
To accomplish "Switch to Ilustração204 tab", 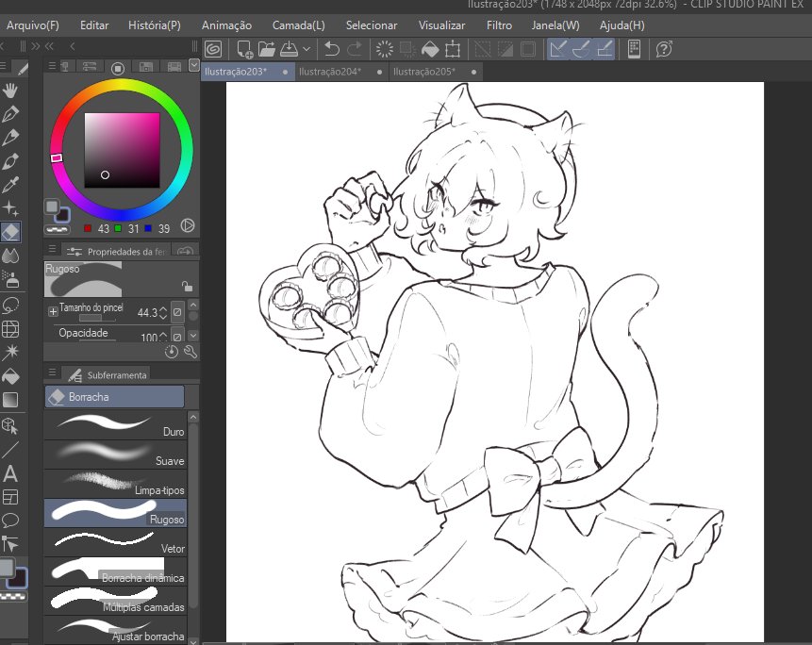I will pyautogui.click(x=341, y=72).
